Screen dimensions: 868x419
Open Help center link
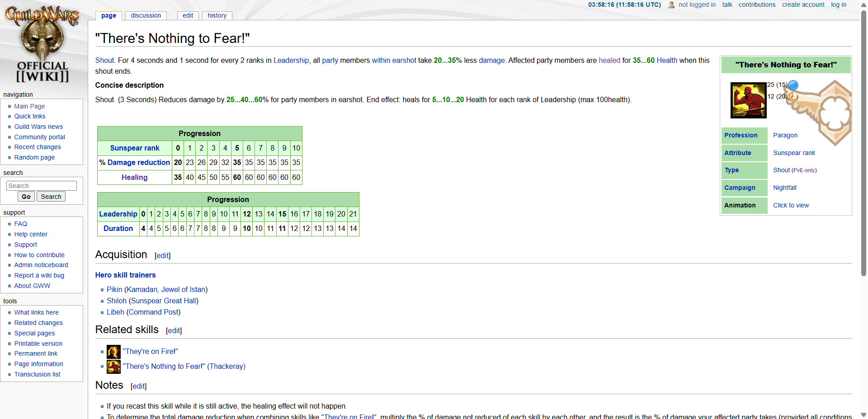click(x=31, y=234)
